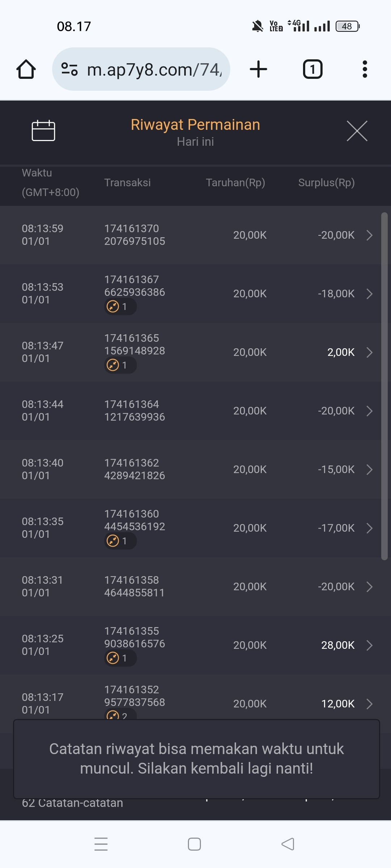Image resolution: width=391 pixels, height=868 pixels.
Task: Close the Riwayat Permainan panel
Action: [357, 131]
